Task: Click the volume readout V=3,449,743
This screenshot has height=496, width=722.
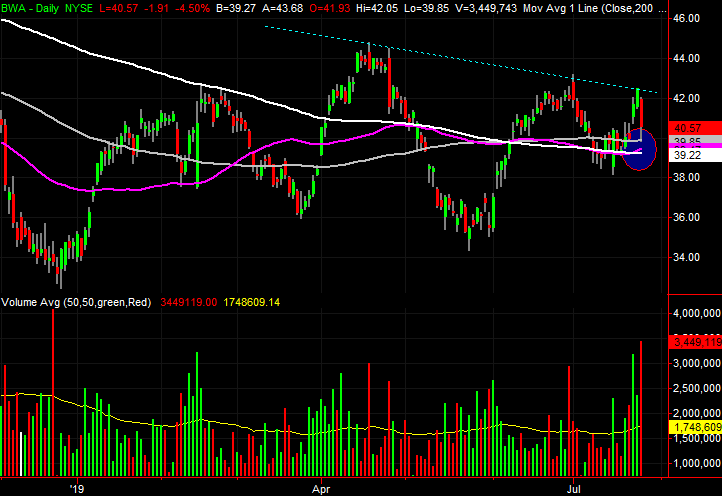Action: point(485,8)
